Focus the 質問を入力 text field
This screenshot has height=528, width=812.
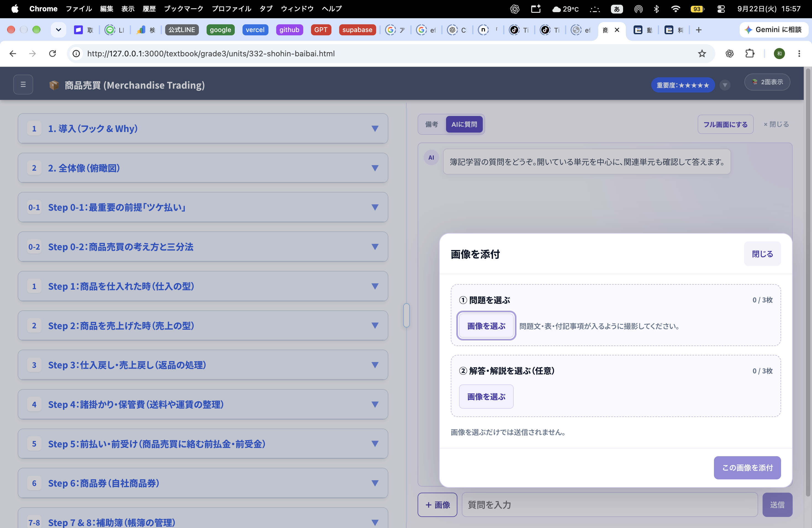tap(610, 505)
